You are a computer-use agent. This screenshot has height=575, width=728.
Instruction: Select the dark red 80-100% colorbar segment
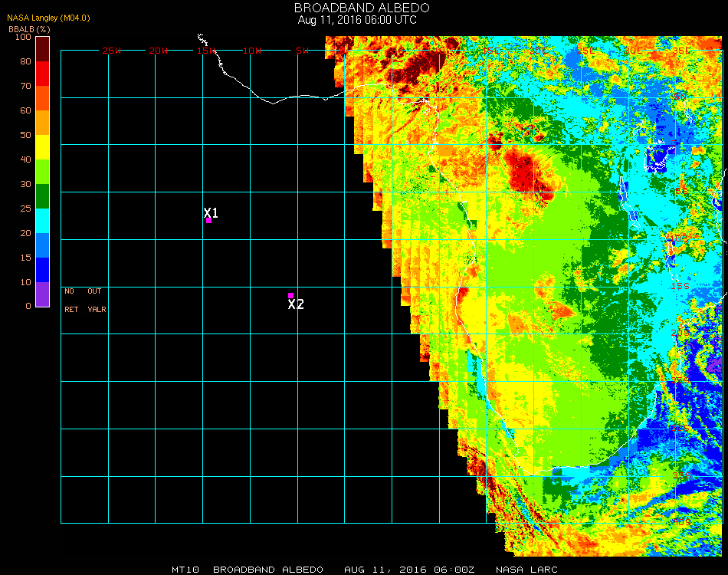(43, 48)
